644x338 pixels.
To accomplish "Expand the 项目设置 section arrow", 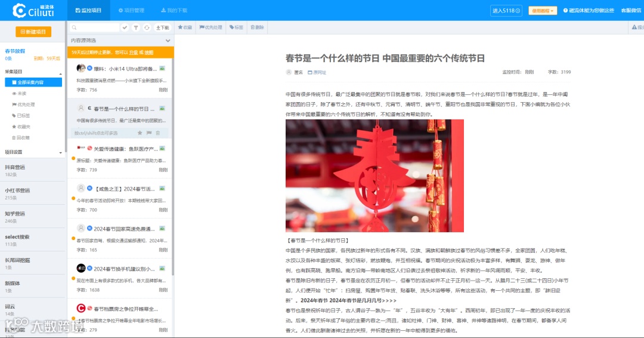I will pyautogui.click(x=61, y=152).
